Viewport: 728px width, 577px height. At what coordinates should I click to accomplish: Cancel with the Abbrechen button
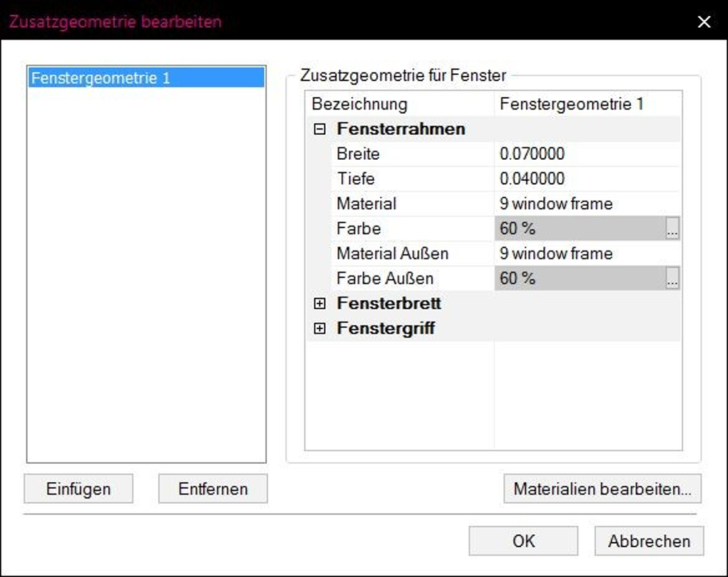[649, 541]
